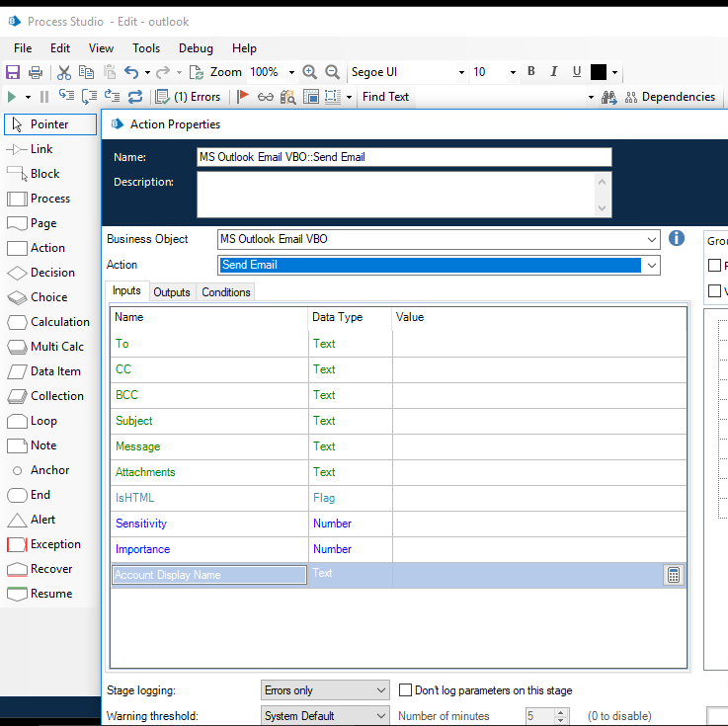Open the Business Object dropdown
This screenshot has height=726, width=728.
pyautogui.click(x=651, y=239)
